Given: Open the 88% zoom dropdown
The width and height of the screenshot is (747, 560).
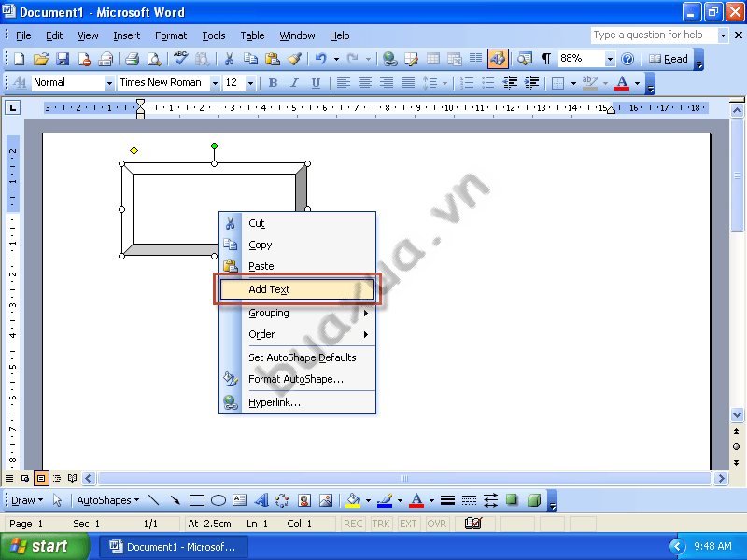Looking at the screenshot, I should click(610, 59).
